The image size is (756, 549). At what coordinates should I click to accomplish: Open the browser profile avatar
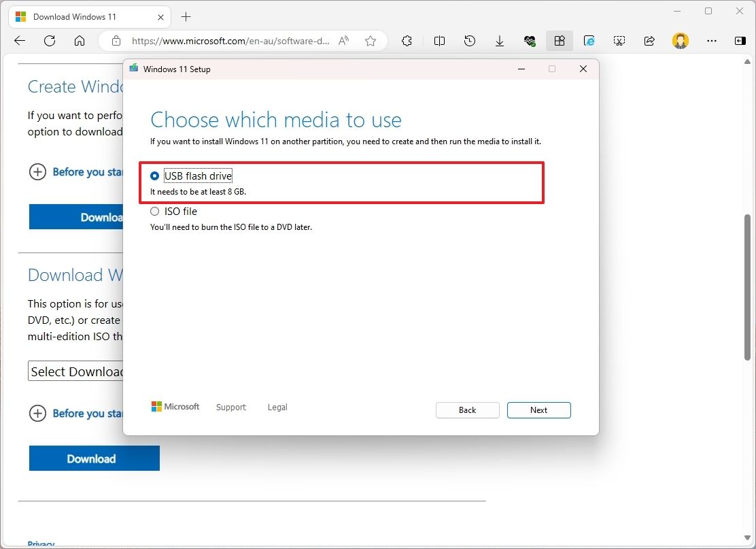click(681, 41)
